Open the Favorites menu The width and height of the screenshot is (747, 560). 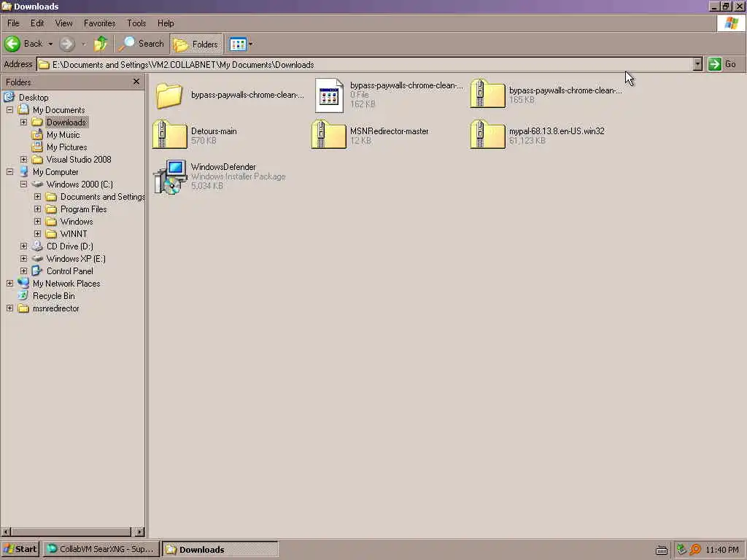click(x=99, y=23)
